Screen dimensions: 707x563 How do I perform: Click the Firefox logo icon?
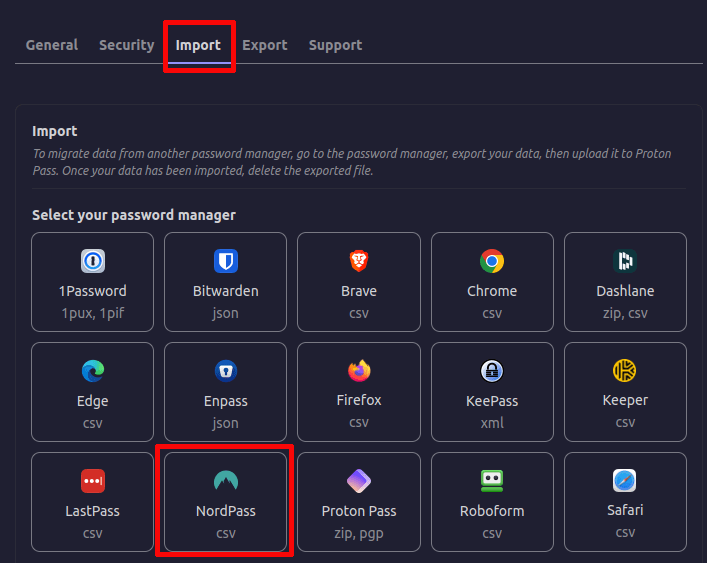359,371
